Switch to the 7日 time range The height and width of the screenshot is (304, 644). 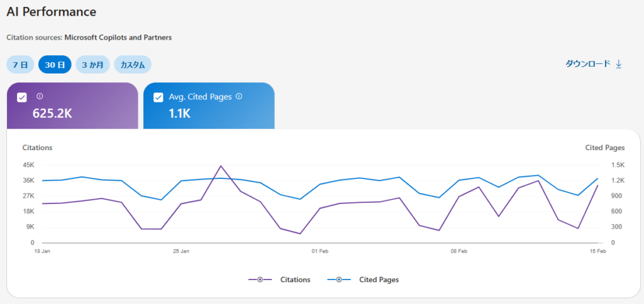click(x=20, y=65)
